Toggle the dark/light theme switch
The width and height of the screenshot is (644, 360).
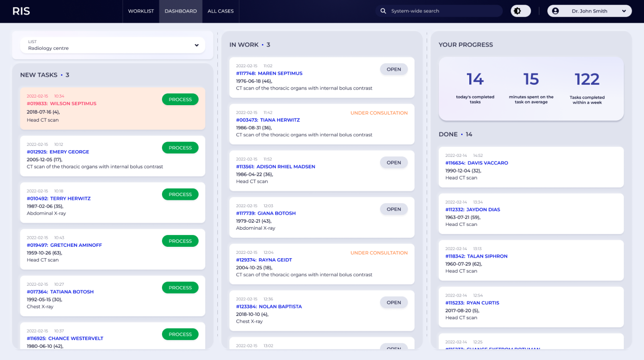tap(520, 11)
